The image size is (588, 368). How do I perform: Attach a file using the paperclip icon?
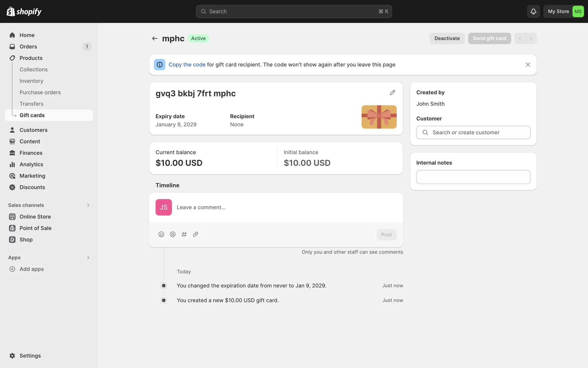195,234
